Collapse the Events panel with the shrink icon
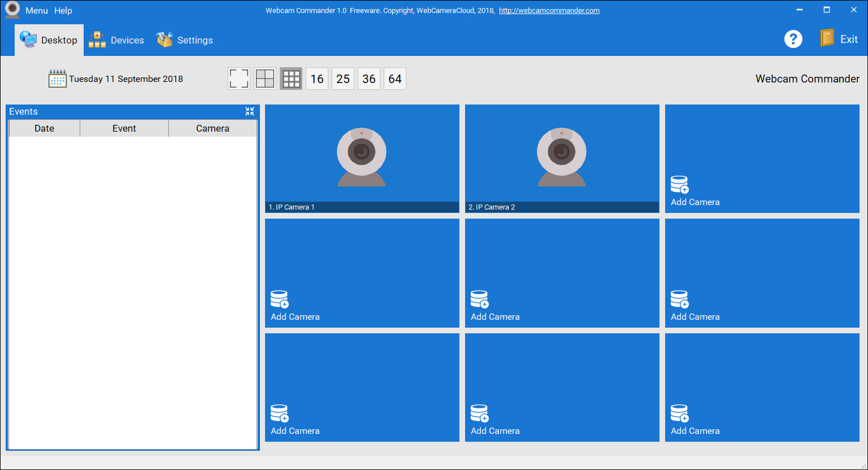Viewport: 868px width, 470px height. pyautogui.click(x=250, y=111)
